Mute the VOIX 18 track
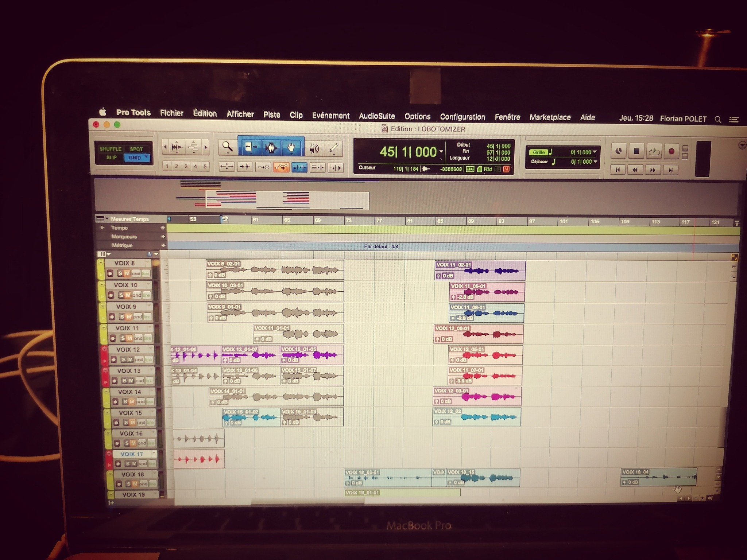Viewport: 747px width, 560px height. (135, 484)
